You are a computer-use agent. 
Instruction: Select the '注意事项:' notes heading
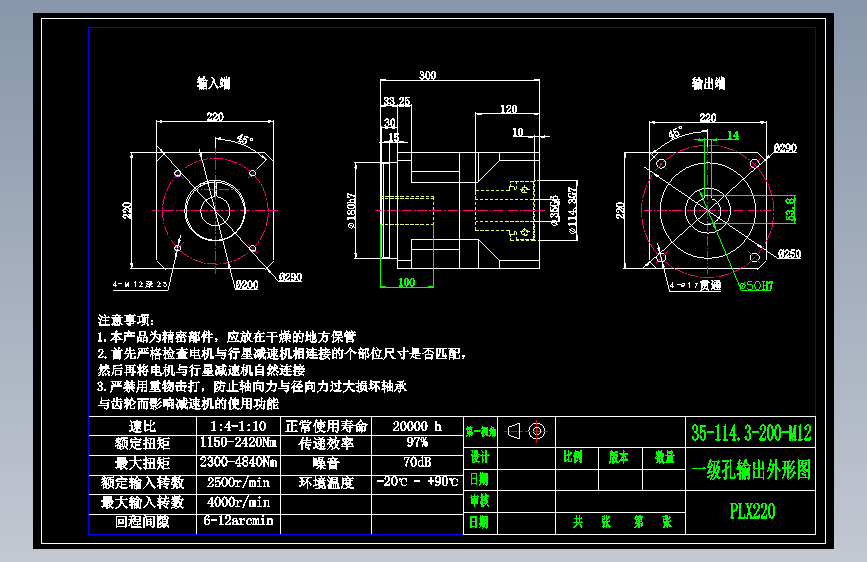[126, 320]
